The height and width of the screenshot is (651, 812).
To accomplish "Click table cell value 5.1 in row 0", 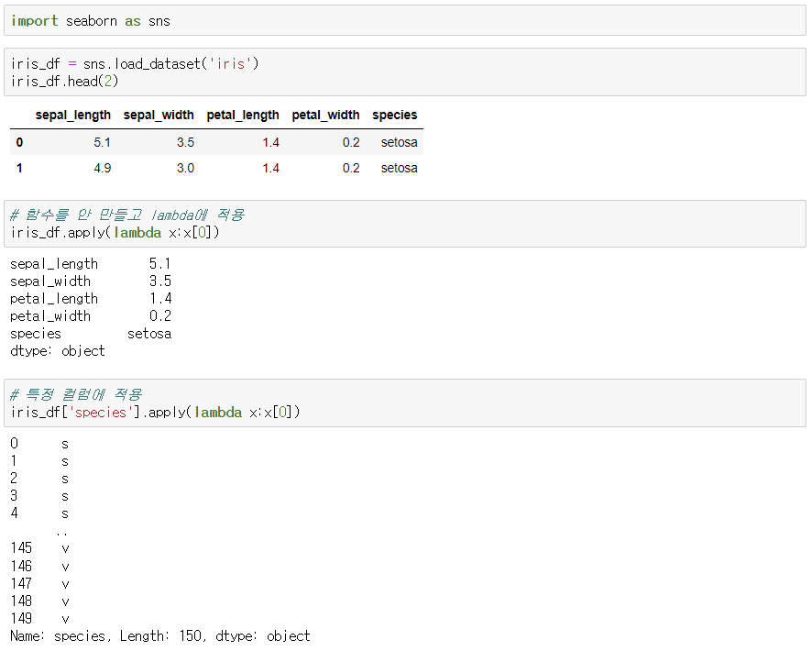I will pos(102,142).
